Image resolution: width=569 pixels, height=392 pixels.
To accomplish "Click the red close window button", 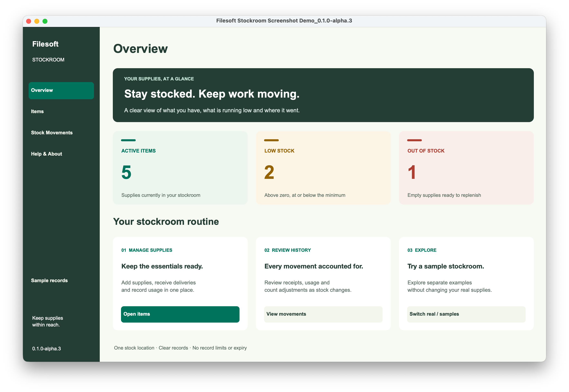I will click(29, 21).
